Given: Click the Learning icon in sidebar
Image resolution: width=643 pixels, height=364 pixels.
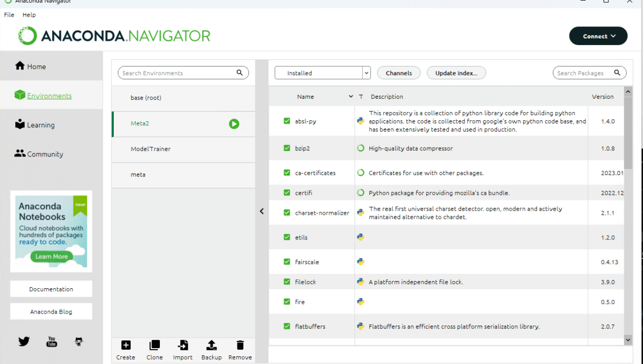Looking at the screenshot, I should tap(20, 124).
